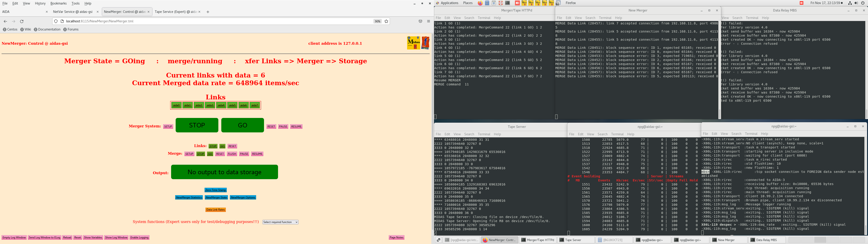Click the URL address bar field

[x=216, y=21]
